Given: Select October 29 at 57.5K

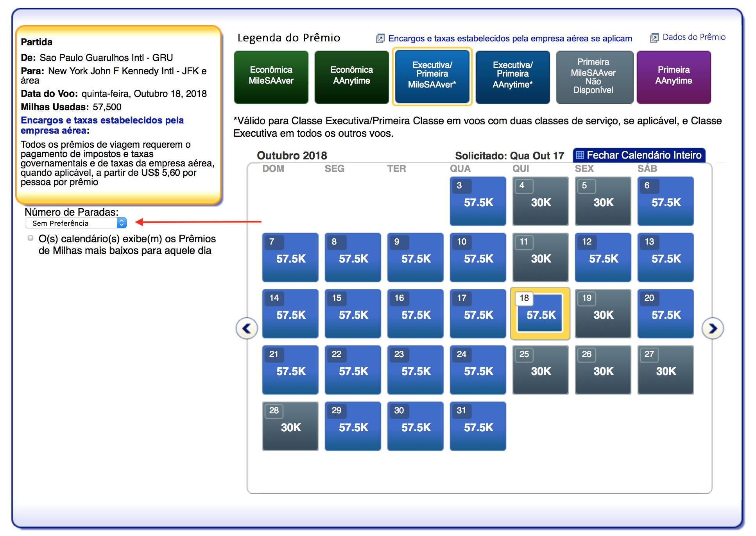Looking at the screenshot, I should coord(353,426).
